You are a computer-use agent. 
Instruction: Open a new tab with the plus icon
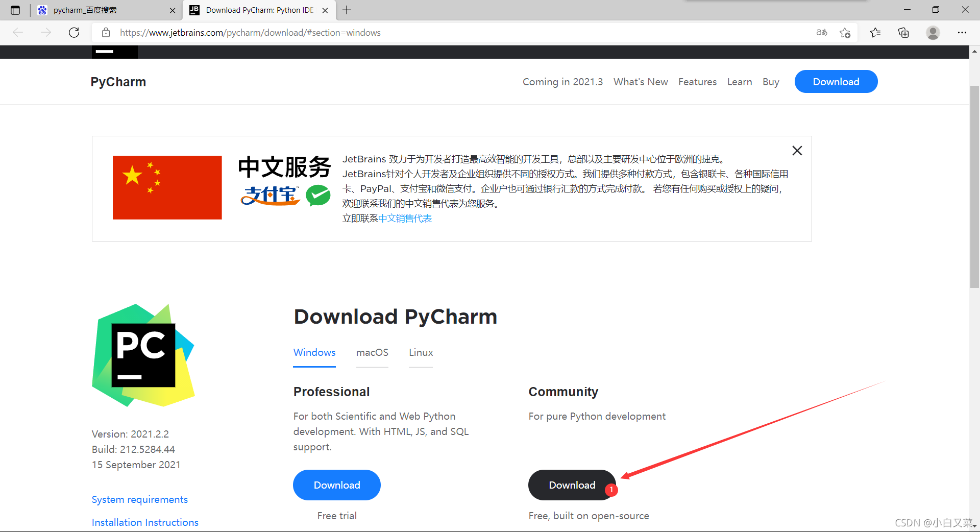click(x=347, y=10)
